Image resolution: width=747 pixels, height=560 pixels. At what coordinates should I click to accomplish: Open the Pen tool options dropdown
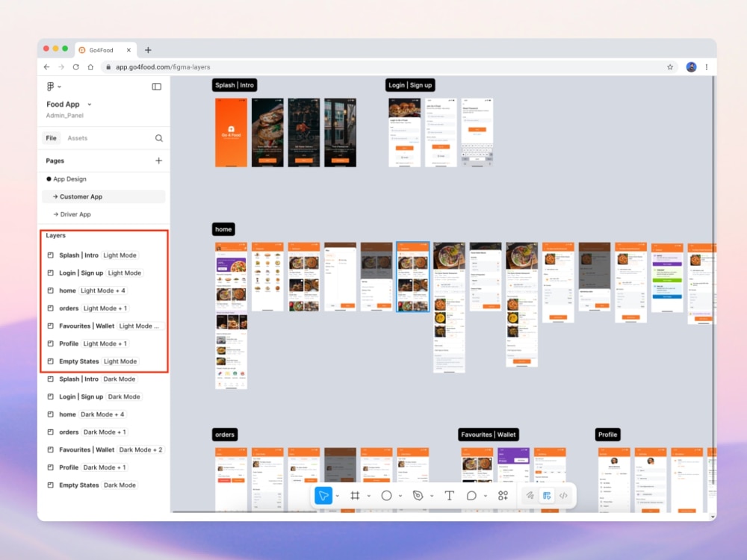coord(432,497)
